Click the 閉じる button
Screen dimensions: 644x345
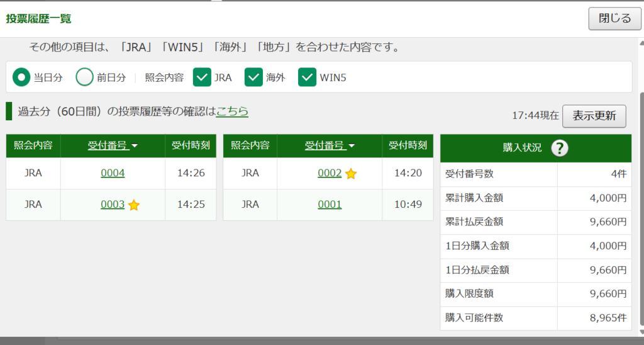[615, 18]
